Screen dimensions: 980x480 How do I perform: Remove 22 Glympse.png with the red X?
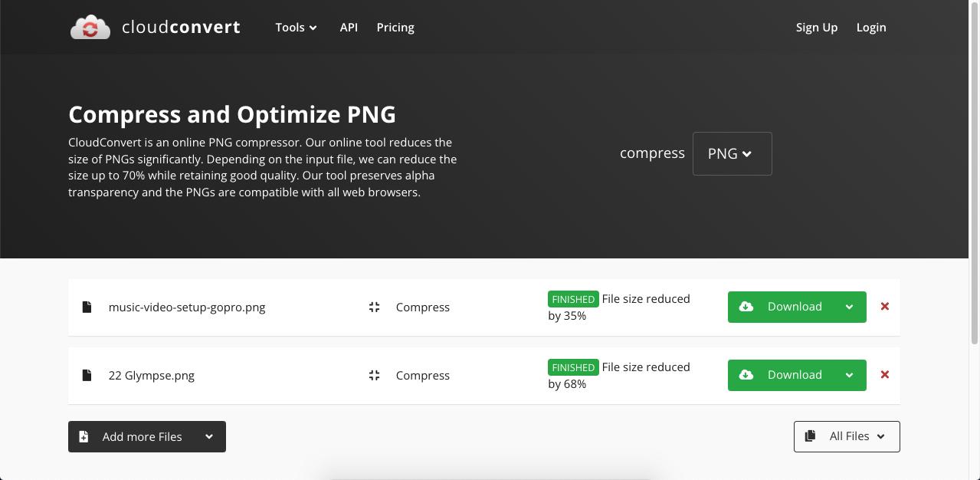(885, 374)
